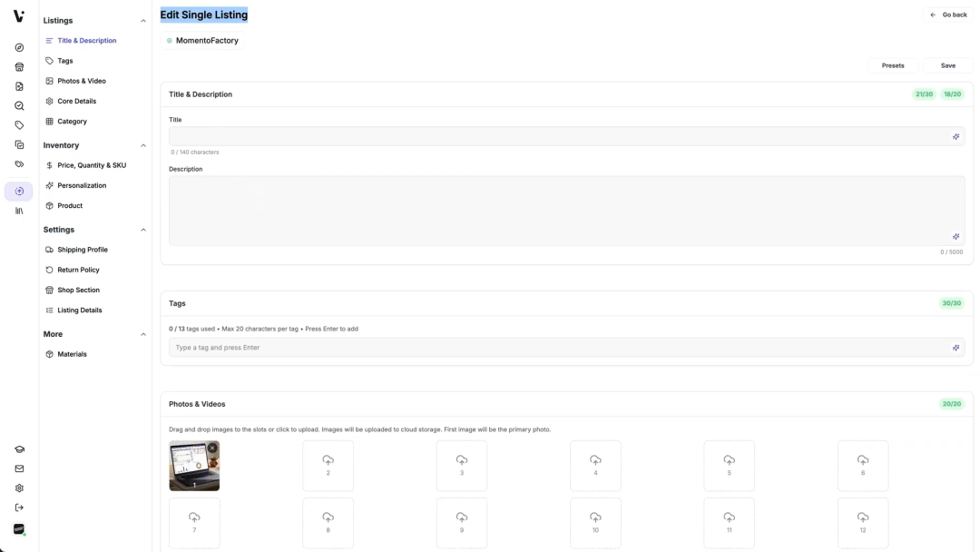
Task: Go to Price, Quantity & SKU section
Action: 91,165
